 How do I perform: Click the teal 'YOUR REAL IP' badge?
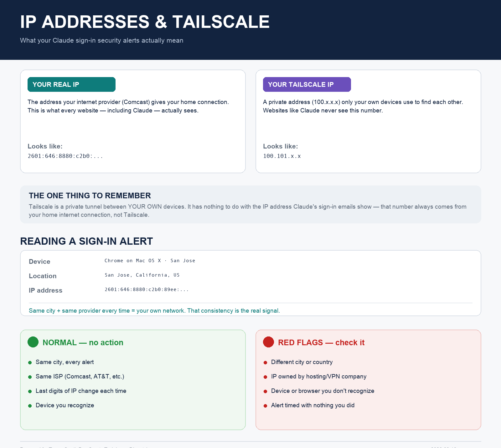pyautogui.click(x=71, y=84)
